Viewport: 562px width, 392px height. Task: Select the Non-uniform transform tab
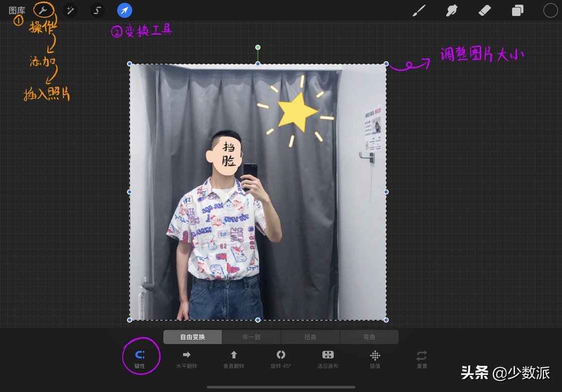pos(251,337)
